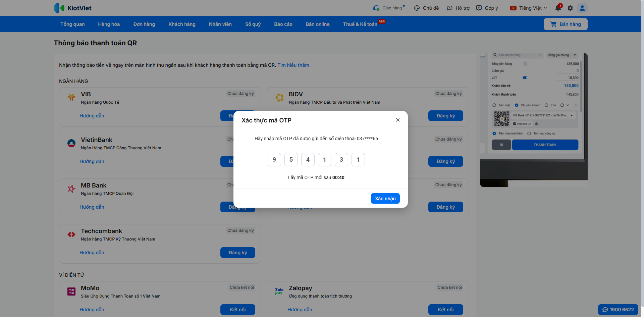Viewport: 644px width, 317px height.
Task: Confirm OTP with Xác nhận button
Action: 385,199
